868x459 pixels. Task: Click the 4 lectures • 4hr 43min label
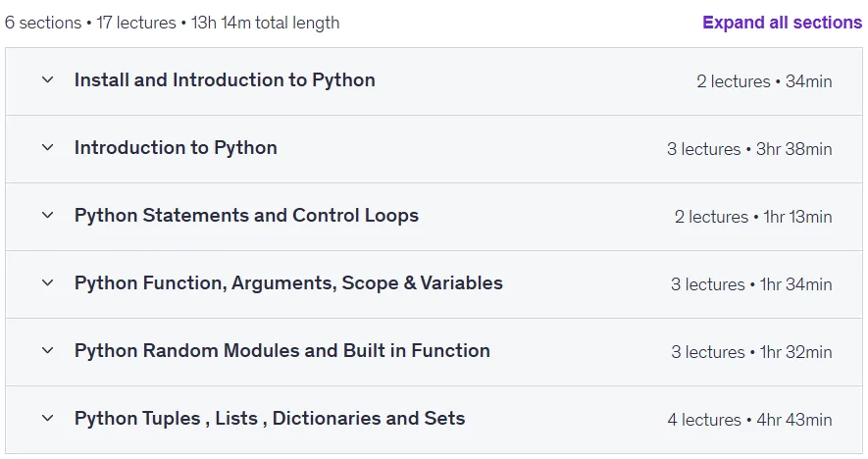(x=749, y=419)
